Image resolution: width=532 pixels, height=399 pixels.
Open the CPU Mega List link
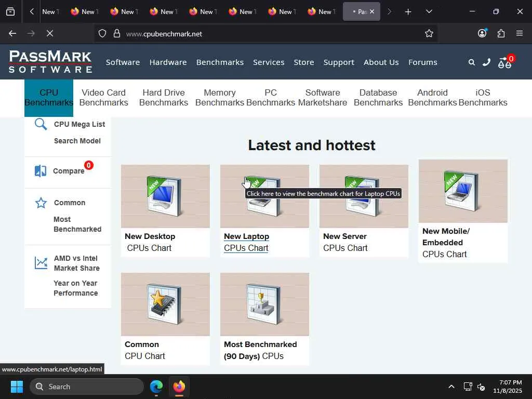click(x=79, y=124)
